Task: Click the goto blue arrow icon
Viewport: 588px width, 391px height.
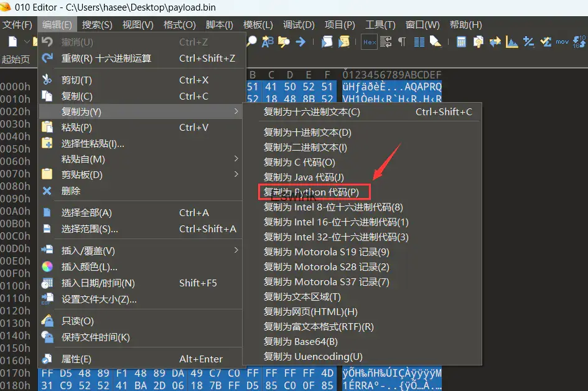Action: pos(300,42)
